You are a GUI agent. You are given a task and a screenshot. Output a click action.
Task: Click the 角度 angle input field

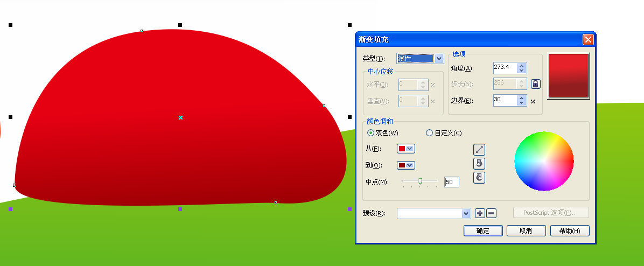point(505,68)
